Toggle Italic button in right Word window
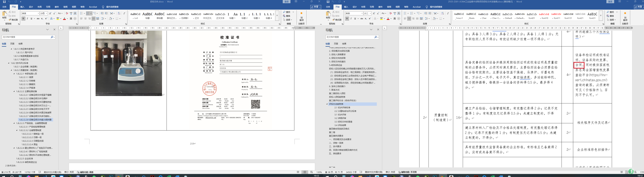Viewport: 644px width, 177px height. 351,19
